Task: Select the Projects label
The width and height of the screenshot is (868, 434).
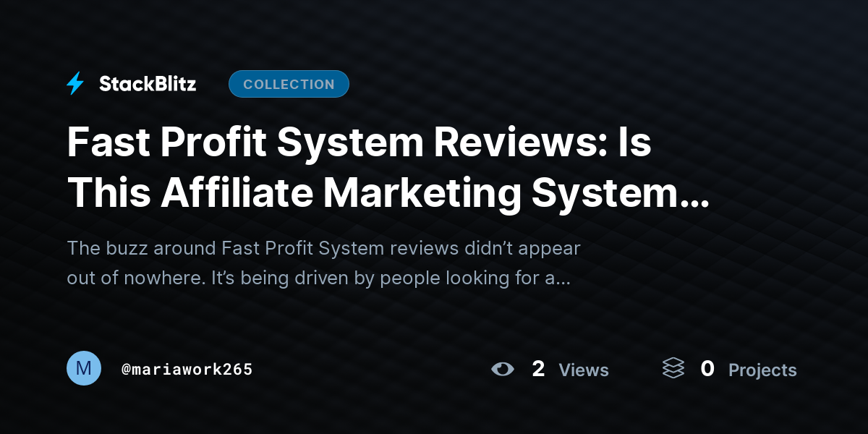Action: [x=762, y=370]
